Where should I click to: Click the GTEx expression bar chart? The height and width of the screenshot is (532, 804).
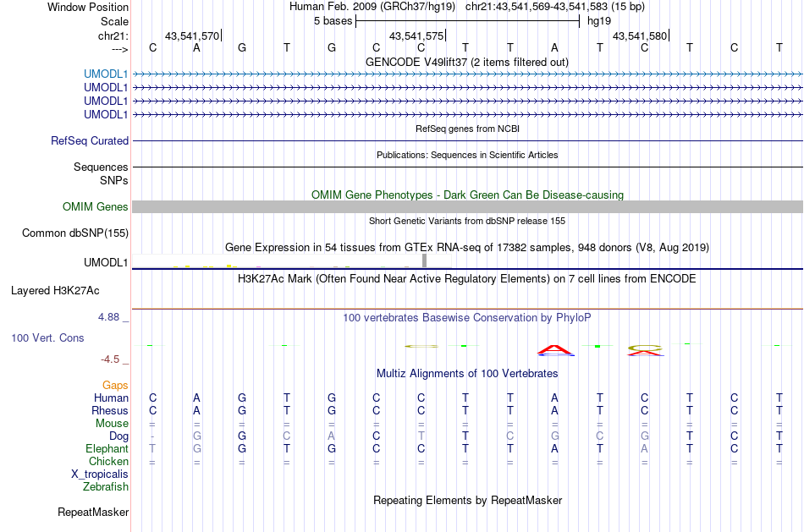click(292, 261)
